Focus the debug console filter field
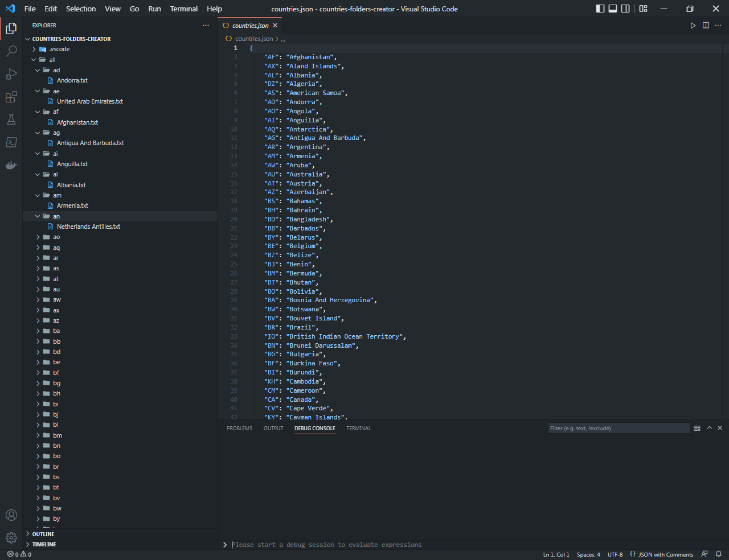Screen dimensions: 729x560 pos(619,428)
